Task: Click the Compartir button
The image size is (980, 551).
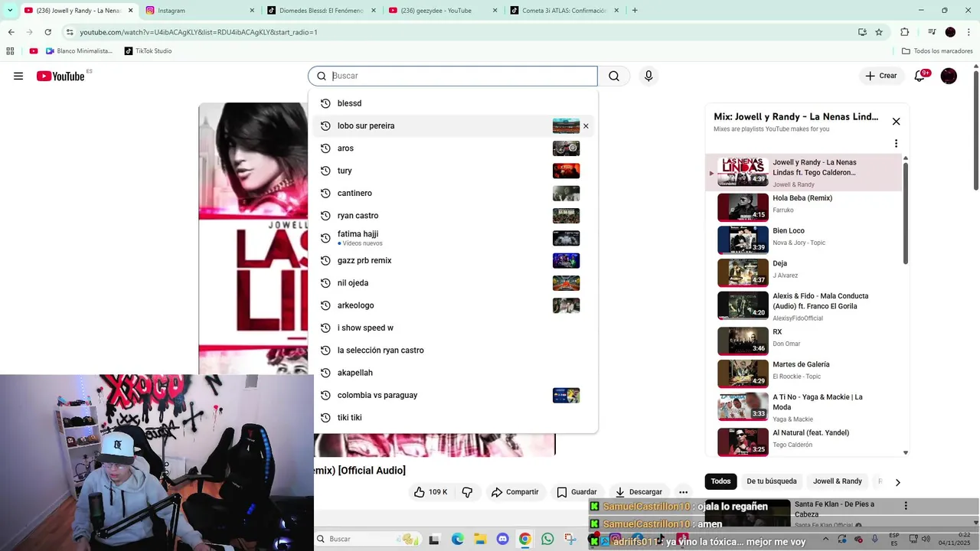Action: (515, 492)
